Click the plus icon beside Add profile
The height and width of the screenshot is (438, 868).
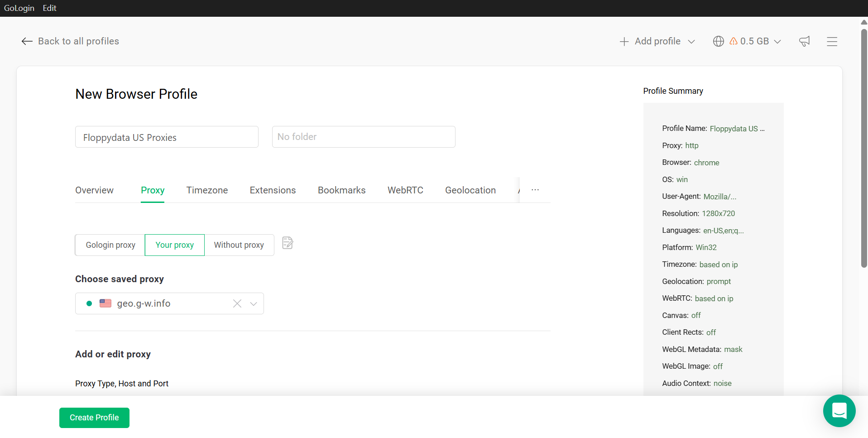pos(624,42)
